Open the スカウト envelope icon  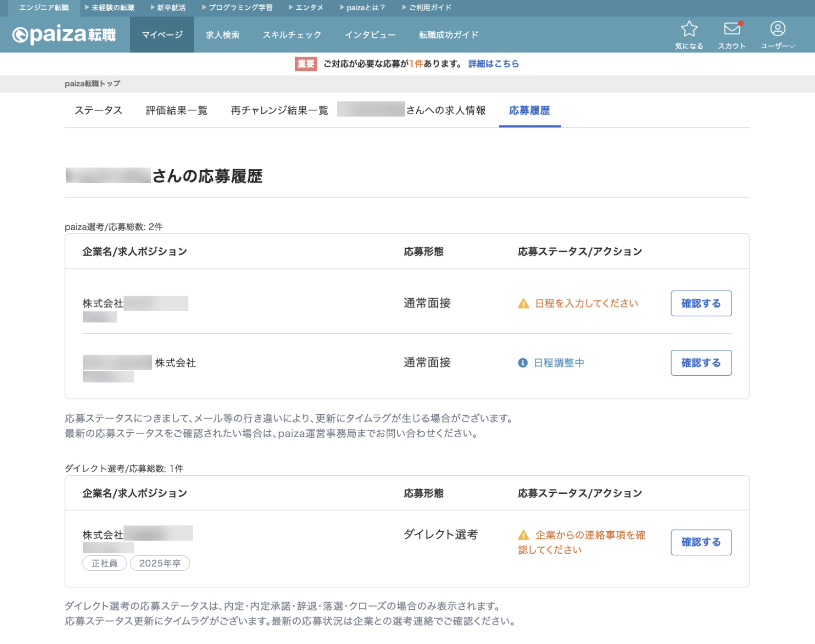click(732, 35)
